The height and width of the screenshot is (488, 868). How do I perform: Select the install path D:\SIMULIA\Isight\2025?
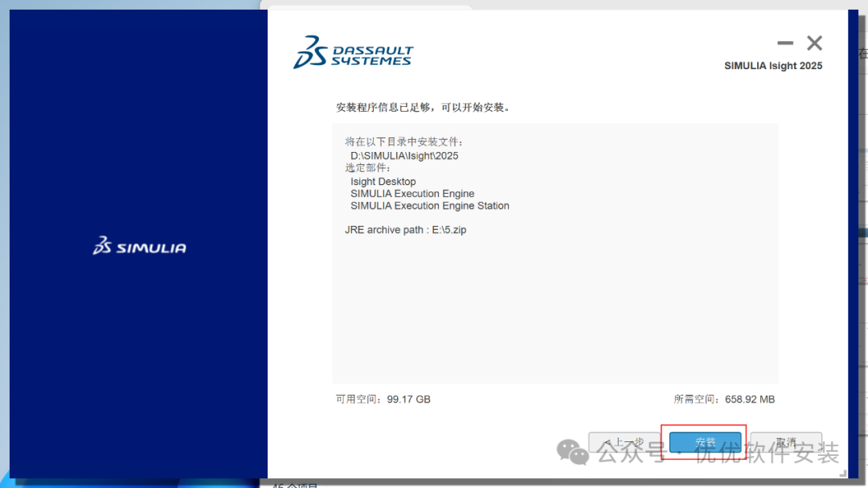point(404,155)
